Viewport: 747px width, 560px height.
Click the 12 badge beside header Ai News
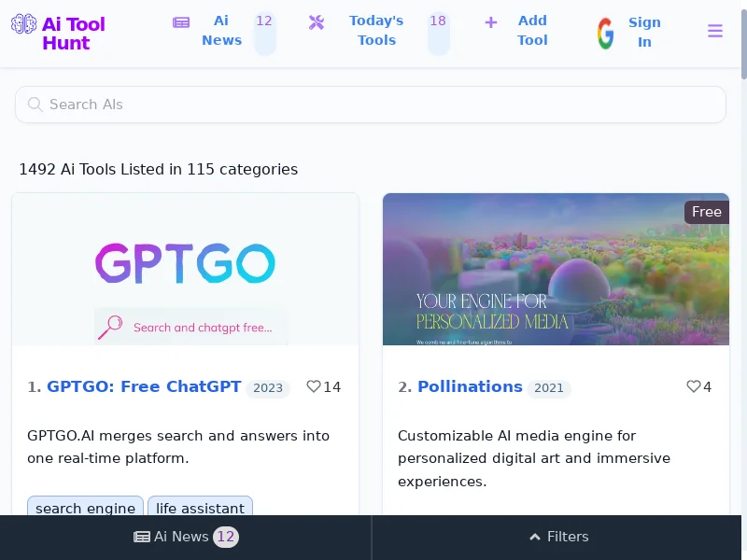(x=264, y=32)
